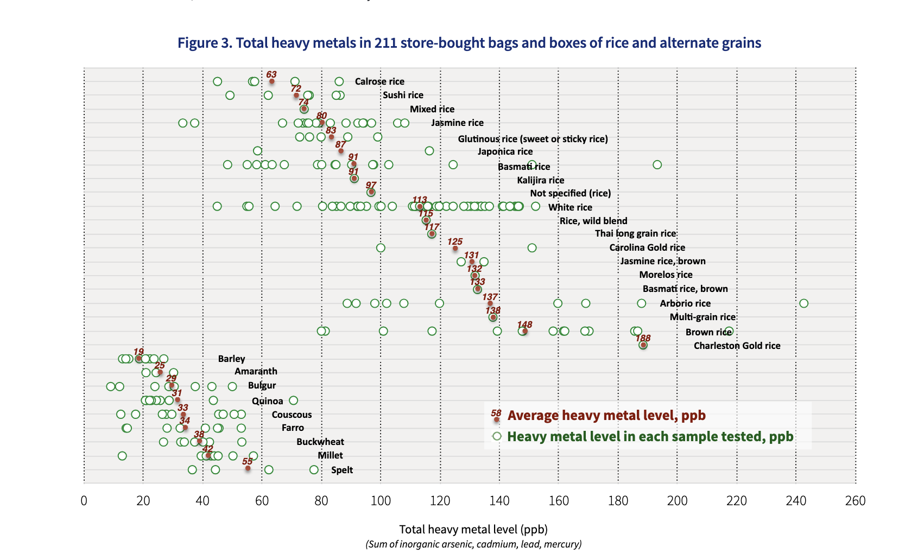The height and width of the screenshot is (560, 924).
Task: Select the 'White rice' row label
Action: [x=570, y=207]
